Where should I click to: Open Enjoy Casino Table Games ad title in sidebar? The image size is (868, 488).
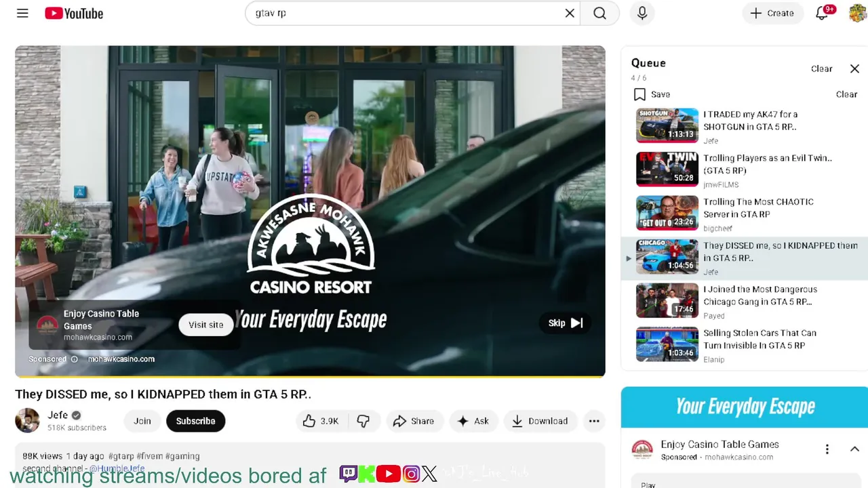click(720, 445)
